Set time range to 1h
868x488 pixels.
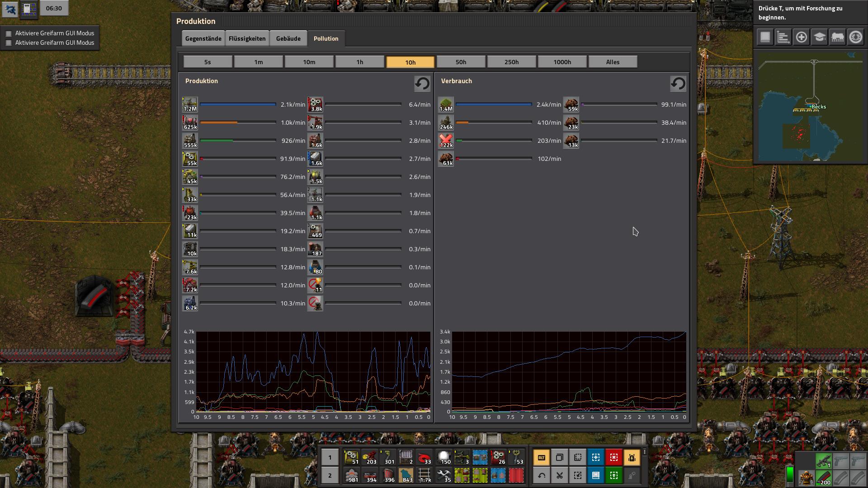tap(359, 62)
